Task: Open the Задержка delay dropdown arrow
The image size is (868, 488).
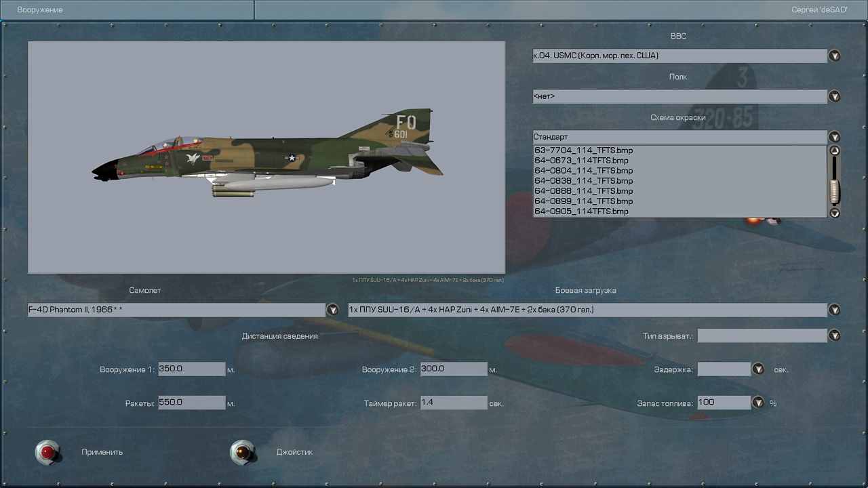Action: pyautogui.click(x=759, y=369)
